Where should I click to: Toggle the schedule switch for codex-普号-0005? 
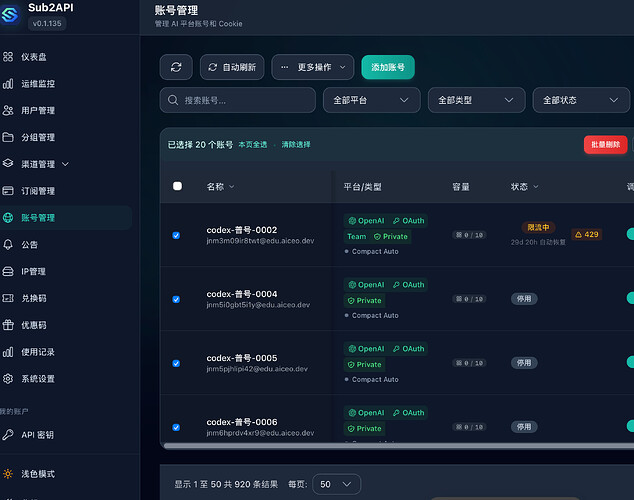[630, 362]
